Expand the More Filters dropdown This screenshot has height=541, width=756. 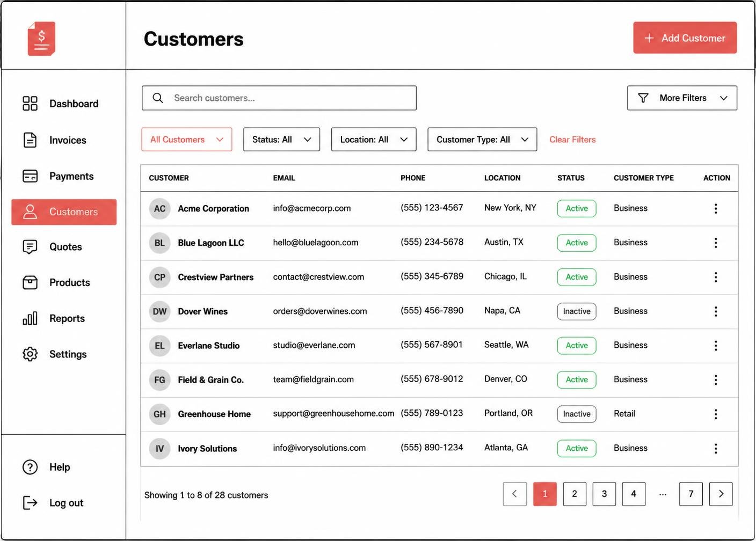tap(682, 98)
